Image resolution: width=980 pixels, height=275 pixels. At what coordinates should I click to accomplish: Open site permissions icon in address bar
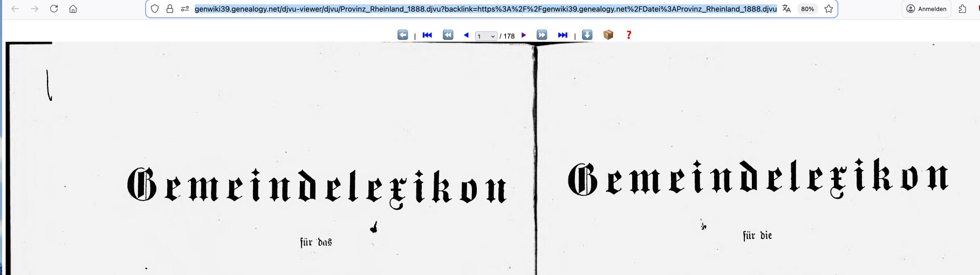185,9
